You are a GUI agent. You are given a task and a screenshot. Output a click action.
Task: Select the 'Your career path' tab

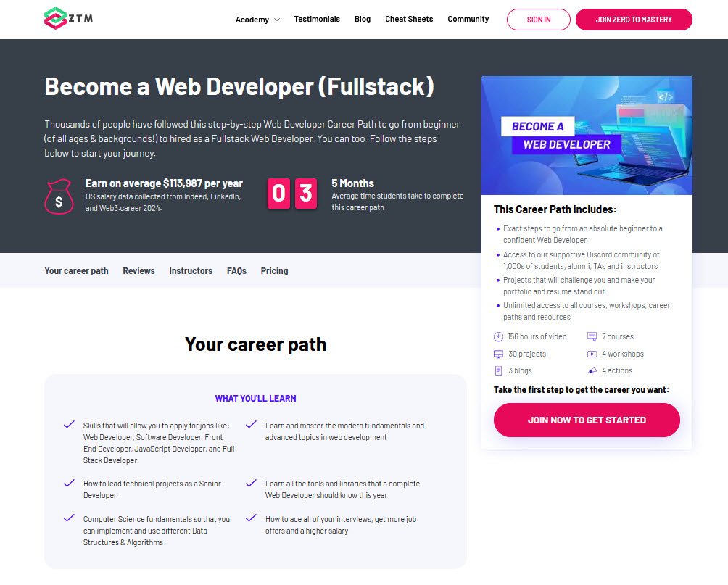click(77, 270)
